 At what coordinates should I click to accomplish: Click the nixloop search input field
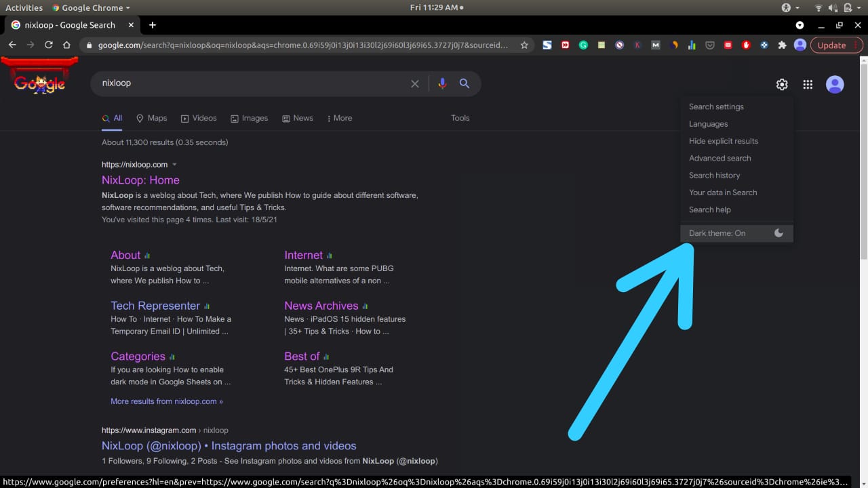[x=251, y=83]
